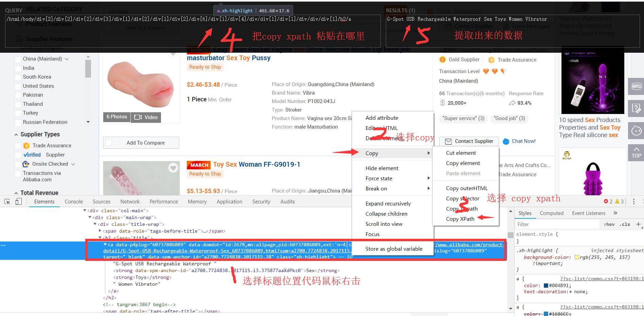Expand the China (Mainland) region chevron
The image size is (644, 316).
pos(67,59)
